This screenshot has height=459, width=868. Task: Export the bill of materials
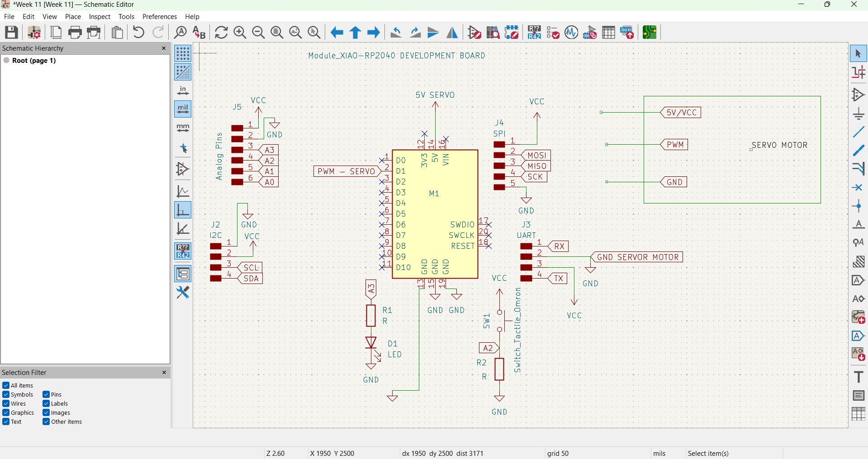tap(627, 32)
